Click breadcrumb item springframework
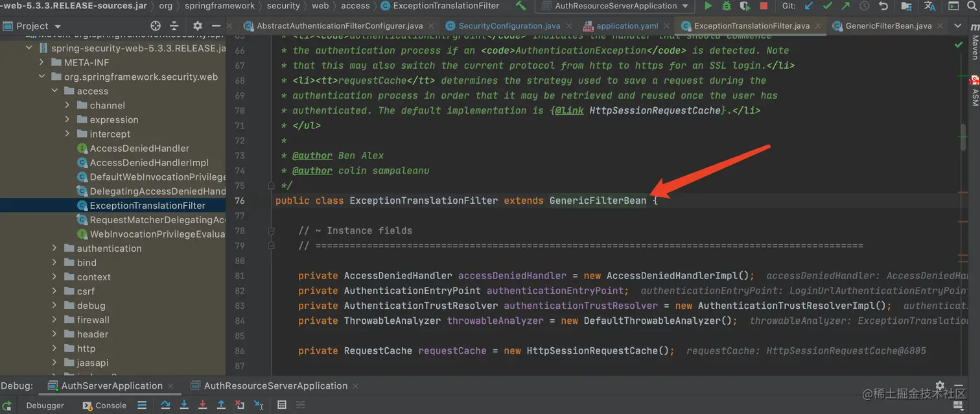The width and height of the screenshot is (980, 414). (x=220, y=6)
